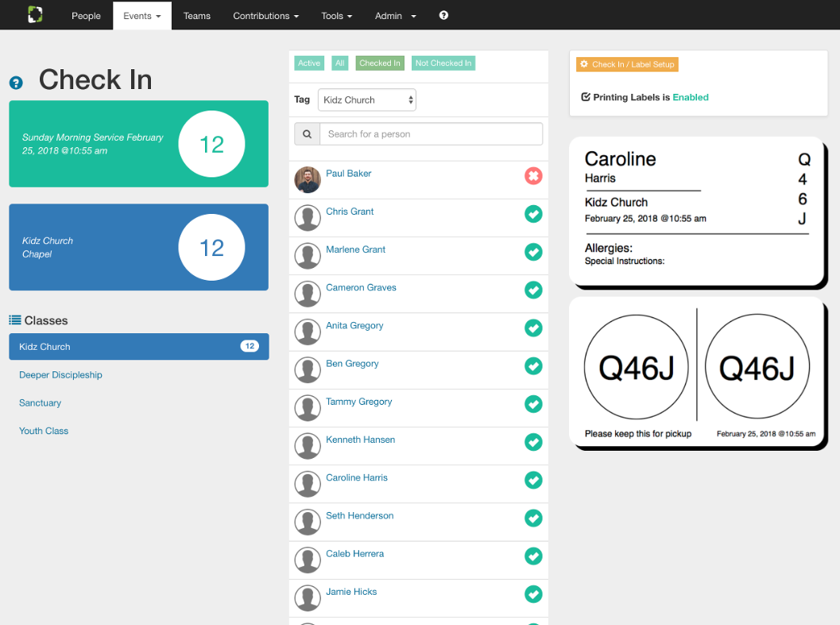Click the Classes list icon
This screenshot has width=840, height=625.
pyautogui.click(x=15, y=320)
